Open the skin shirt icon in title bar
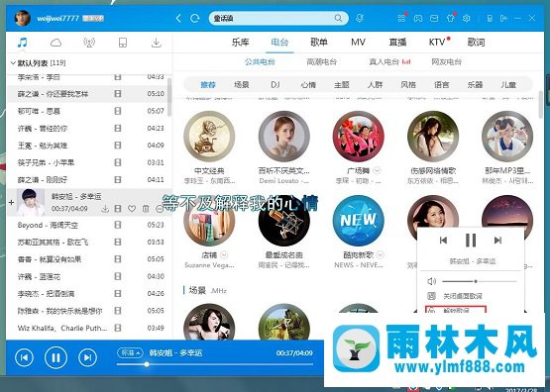This screenshot has width=550, height=392. [x=450, y=18]
